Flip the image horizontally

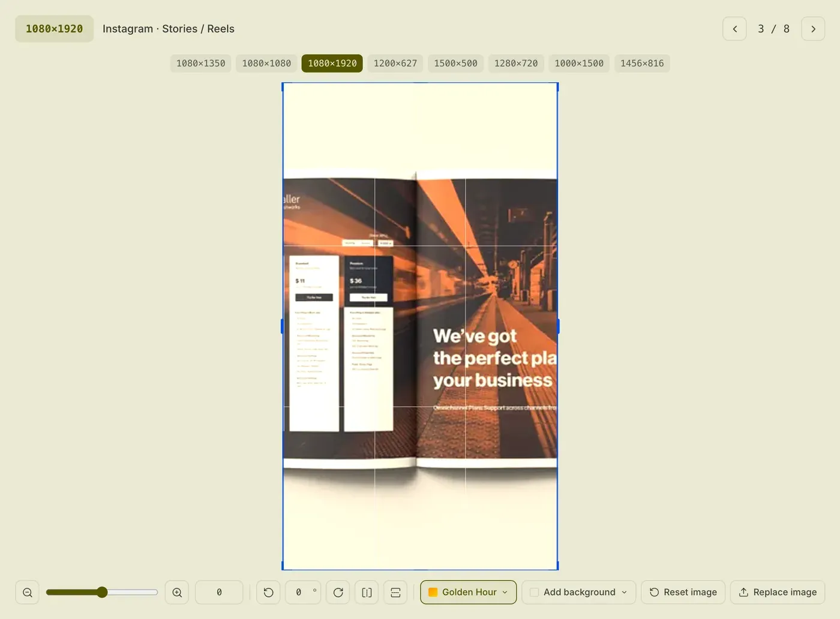tap(367, 593)
